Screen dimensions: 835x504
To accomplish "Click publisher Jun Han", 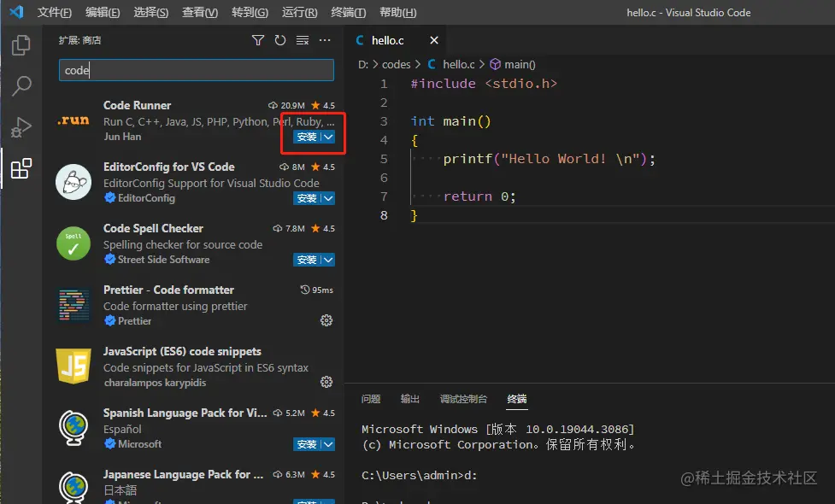I will tap(122, 137).
